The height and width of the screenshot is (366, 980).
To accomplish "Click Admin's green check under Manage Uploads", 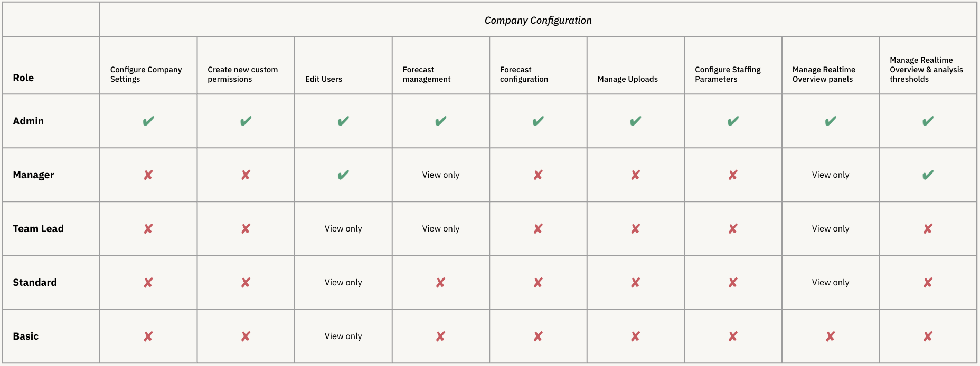I will click(x=636, y=121).
